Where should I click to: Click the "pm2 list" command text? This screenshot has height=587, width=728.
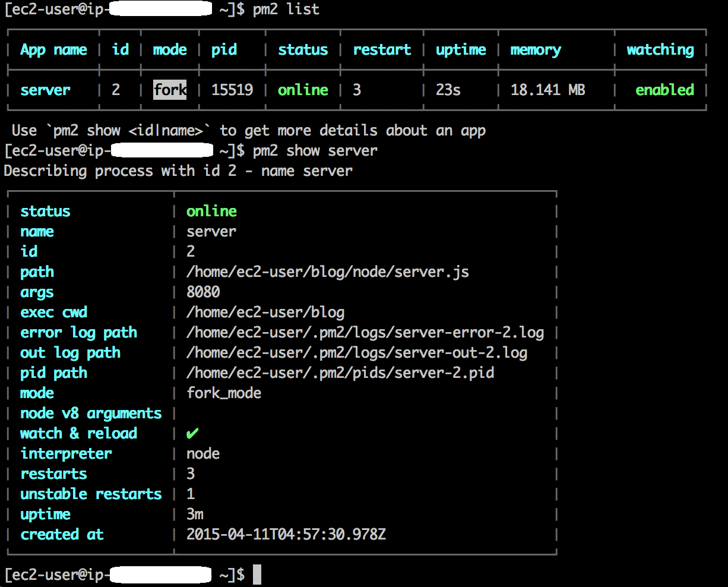pos(286,10)
